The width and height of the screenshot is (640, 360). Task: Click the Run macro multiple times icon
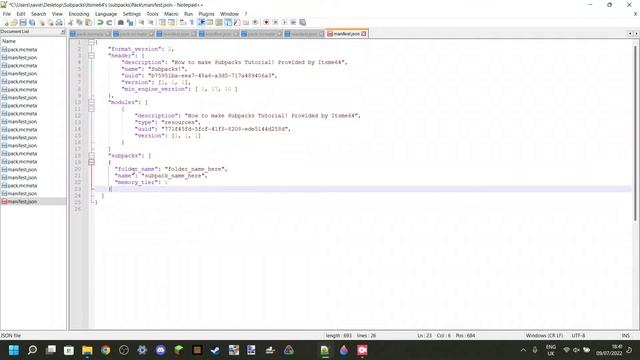click(293, 22)
